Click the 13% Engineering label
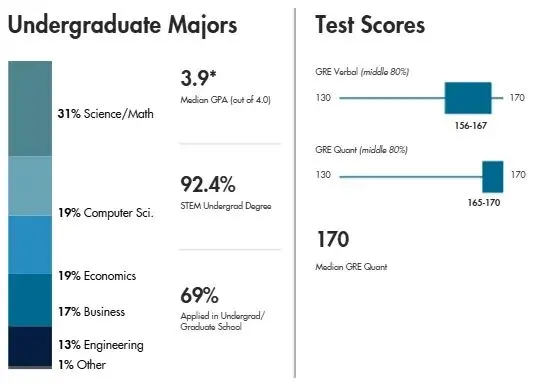Screen dimensions: 543x391 point(101,345)
